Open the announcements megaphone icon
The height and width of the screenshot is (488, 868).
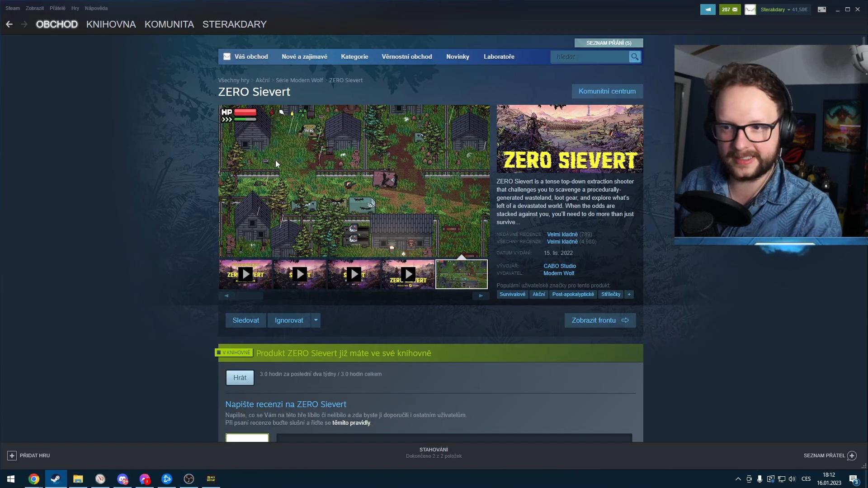pyautogui.click(x=708, y=9)
